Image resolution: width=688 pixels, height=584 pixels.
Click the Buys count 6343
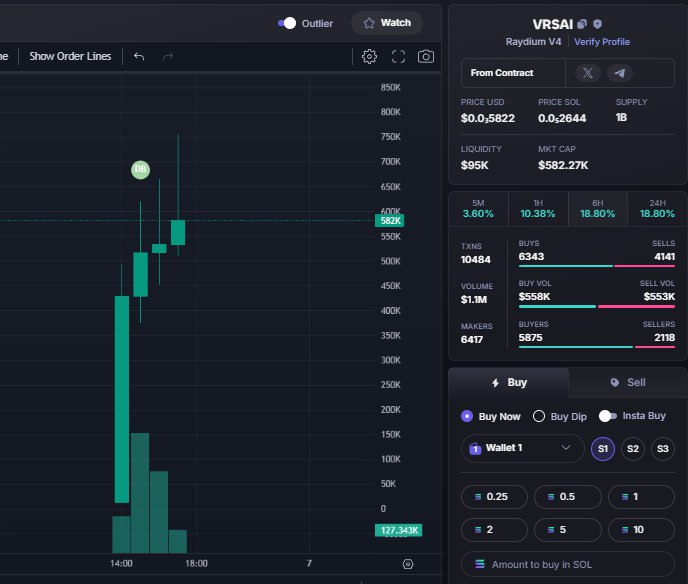531,257
